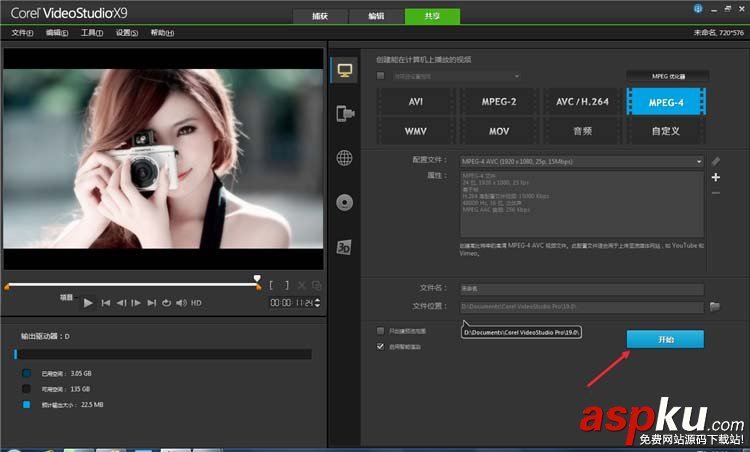Select the Computer output category icon
This screenshot has width=750, height=452.
[x=345, y=70]
